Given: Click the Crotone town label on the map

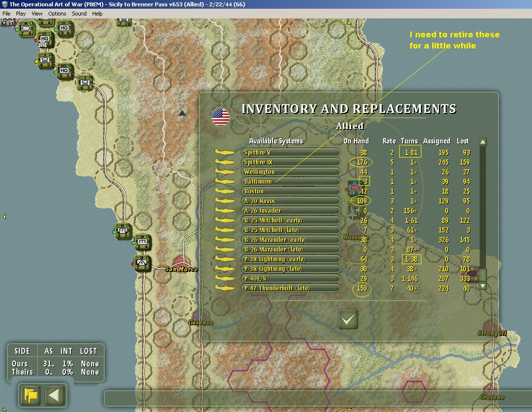Looking at the screenshot, I should 492,397.
